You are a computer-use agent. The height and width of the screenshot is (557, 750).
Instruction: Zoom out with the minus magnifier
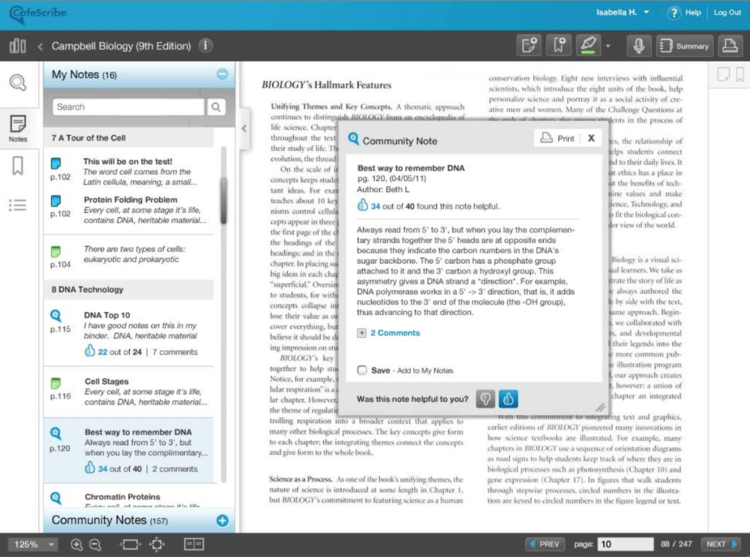click(96, 545)
